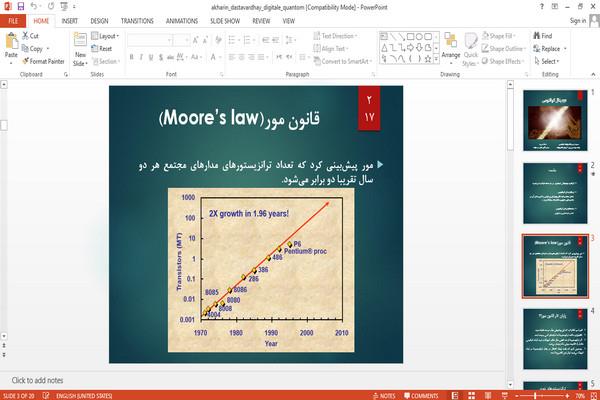Open the font size combo box
Viewport: 600px width, 400px height.
(x=181, y=40)
